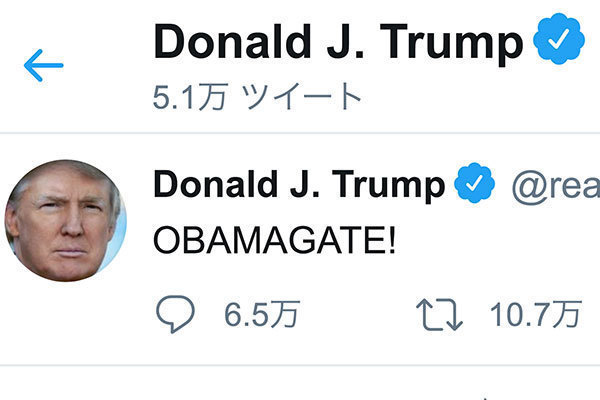Retweet the OBAMAGATE! tweet
Screen dimensions: 600x400
(439, 315)
